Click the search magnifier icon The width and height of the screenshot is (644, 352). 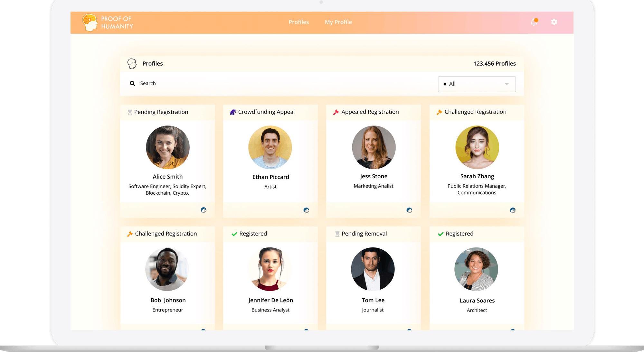pyautogui.click(x=132, y=84)
